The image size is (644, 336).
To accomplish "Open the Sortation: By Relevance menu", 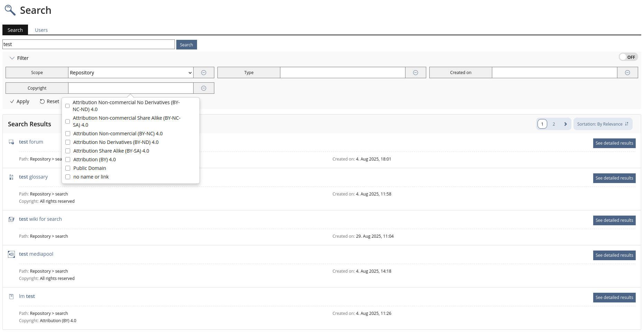I will [603, 124].
